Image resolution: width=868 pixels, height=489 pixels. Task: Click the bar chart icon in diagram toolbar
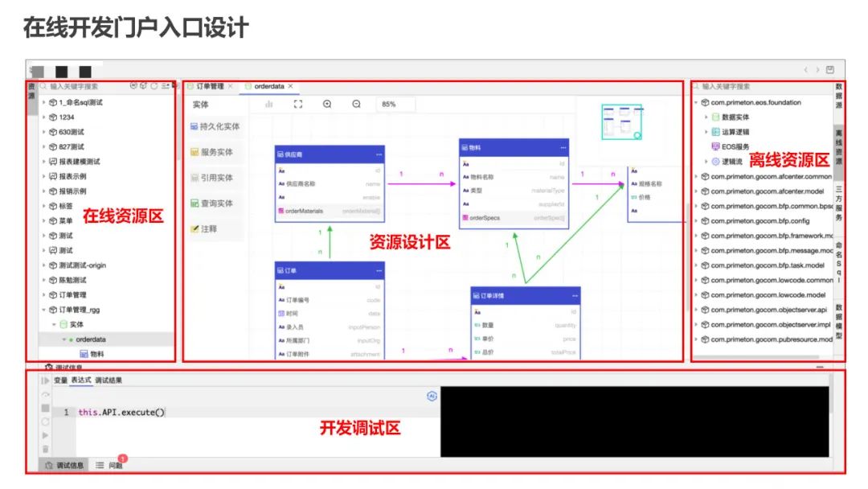coord(269,104)
